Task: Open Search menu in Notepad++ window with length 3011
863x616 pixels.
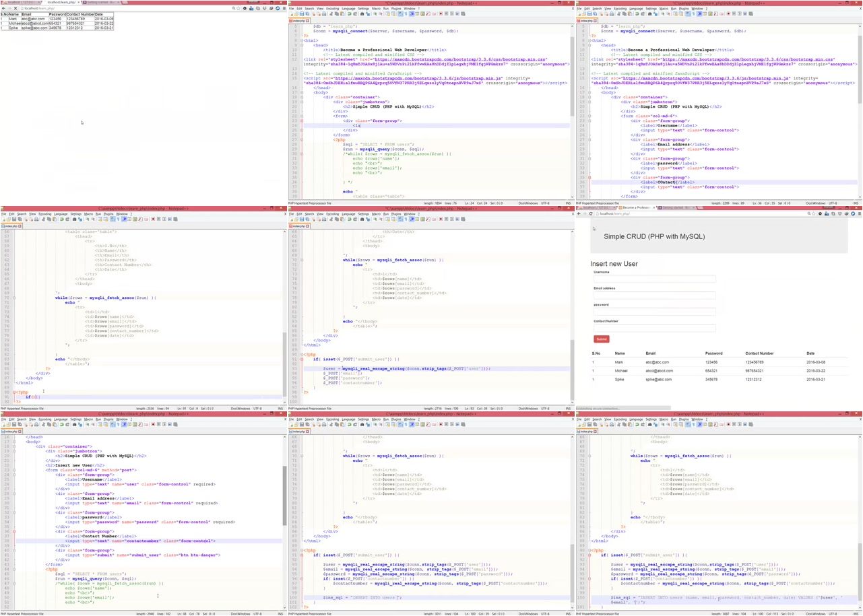Action: pyautogui.click(x=309, y=419)
